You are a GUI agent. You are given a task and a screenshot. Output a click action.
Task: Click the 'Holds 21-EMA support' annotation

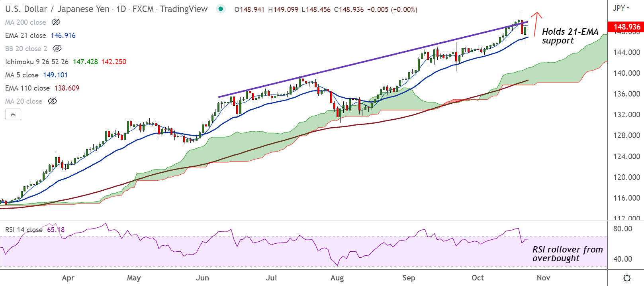(x=570, y=36)
